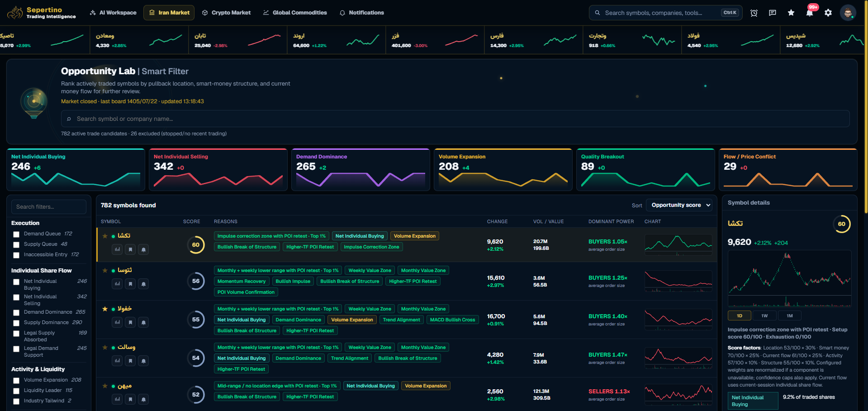The image size is (868, 411).
Task: Open notifications bell with 99+ badge
Action: click(810, 13)
